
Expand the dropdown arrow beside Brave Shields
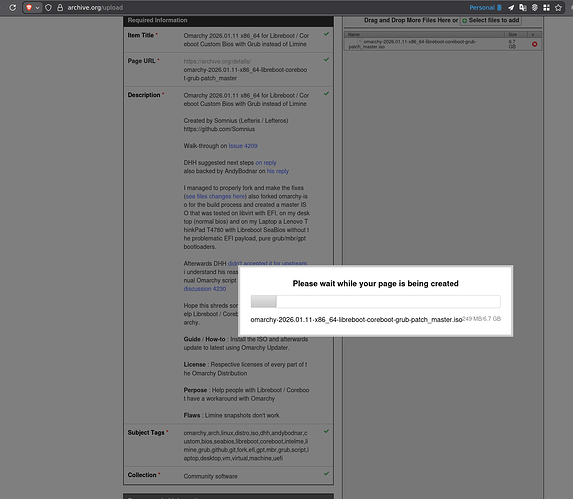click(37, 8)
